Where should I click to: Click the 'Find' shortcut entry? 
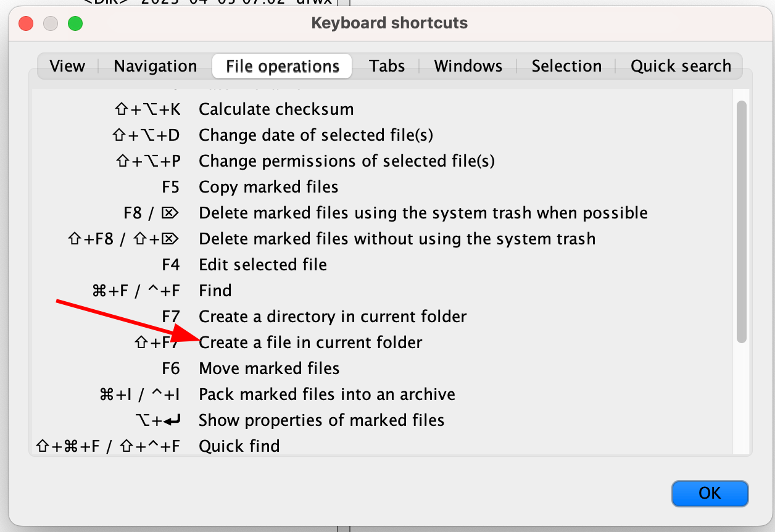click(x=215, y=290)
